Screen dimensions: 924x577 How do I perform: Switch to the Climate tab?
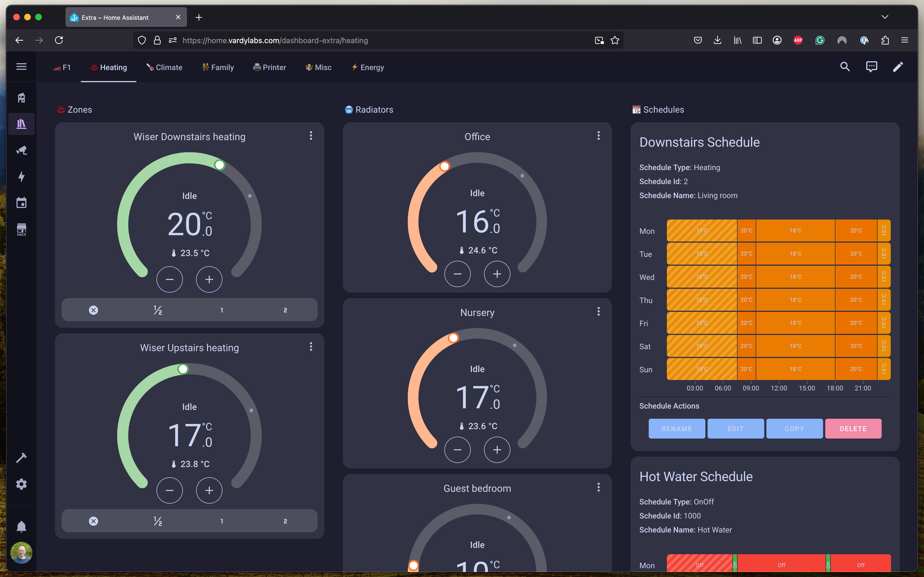(164, 68)
